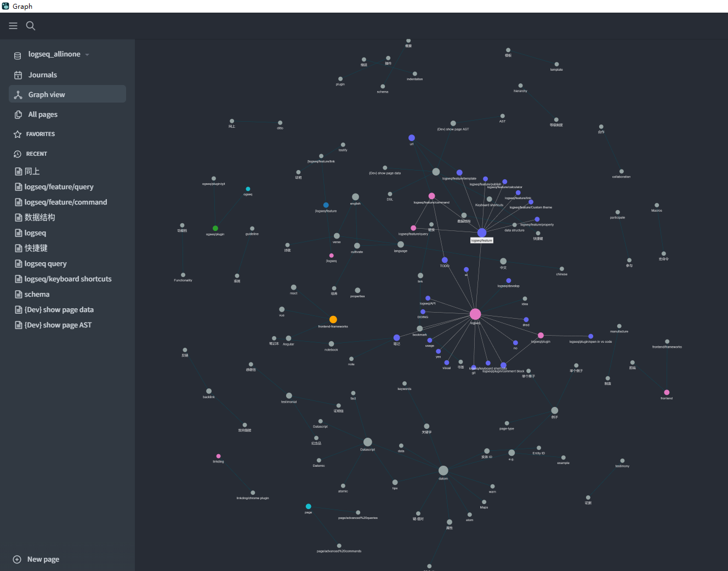
Task: Select the logseq/feature graph node
Action: tap(482, 233)
